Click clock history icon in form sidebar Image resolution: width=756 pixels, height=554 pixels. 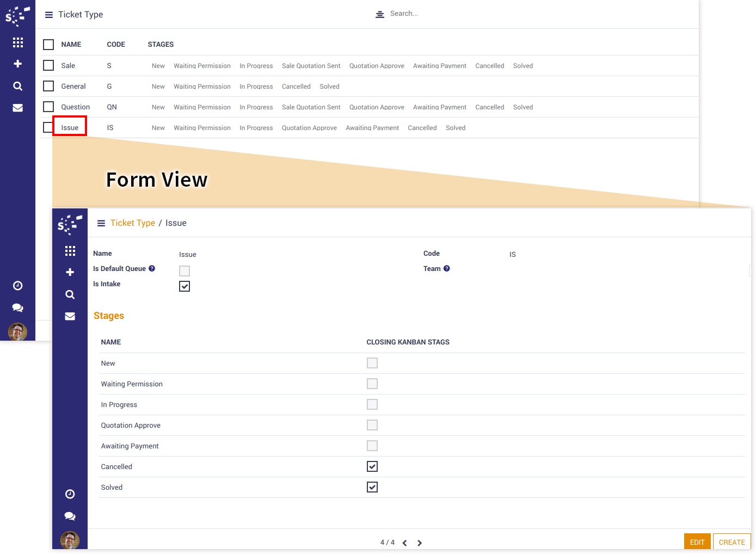point(70,494)
